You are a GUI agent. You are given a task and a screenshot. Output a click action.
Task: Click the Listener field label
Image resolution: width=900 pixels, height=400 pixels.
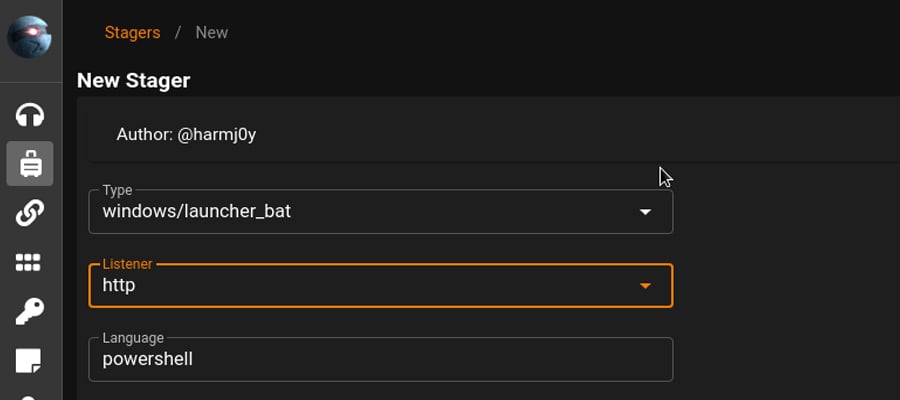(127, 264)
